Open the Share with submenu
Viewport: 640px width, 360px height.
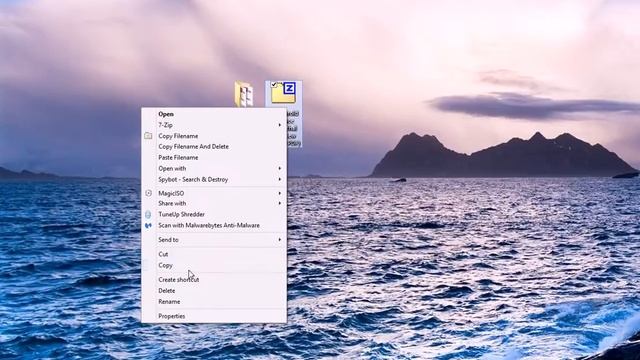click(x=214, y=203)
